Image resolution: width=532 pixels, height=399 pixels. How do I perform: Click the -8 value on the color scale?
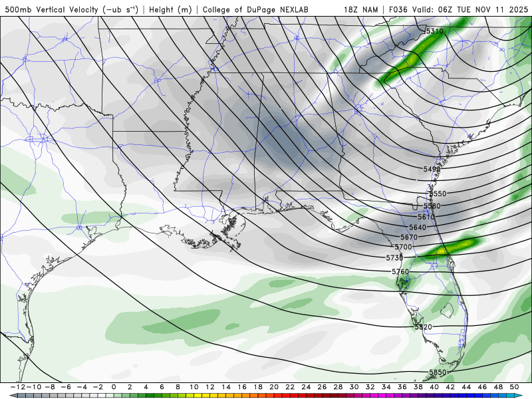(x=50, y=387)
